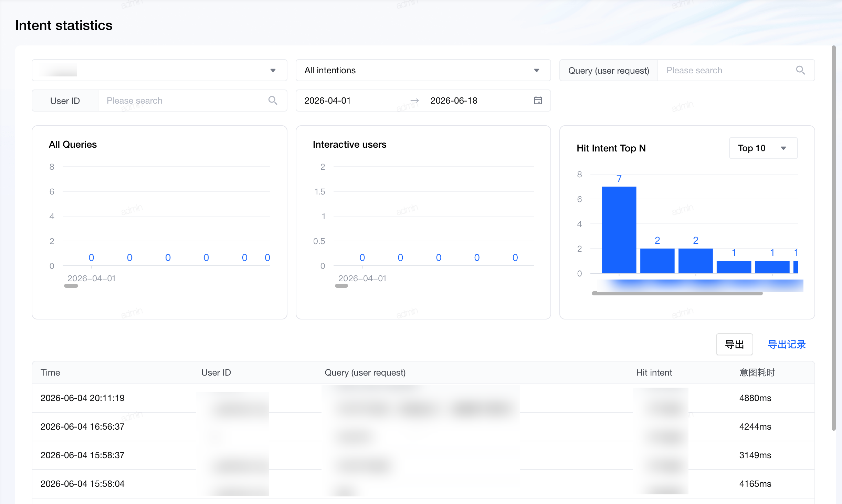Open the Top 10 dropdown
Image resolution: width=842 pixels, height=504 pixels.
(763, 148)
